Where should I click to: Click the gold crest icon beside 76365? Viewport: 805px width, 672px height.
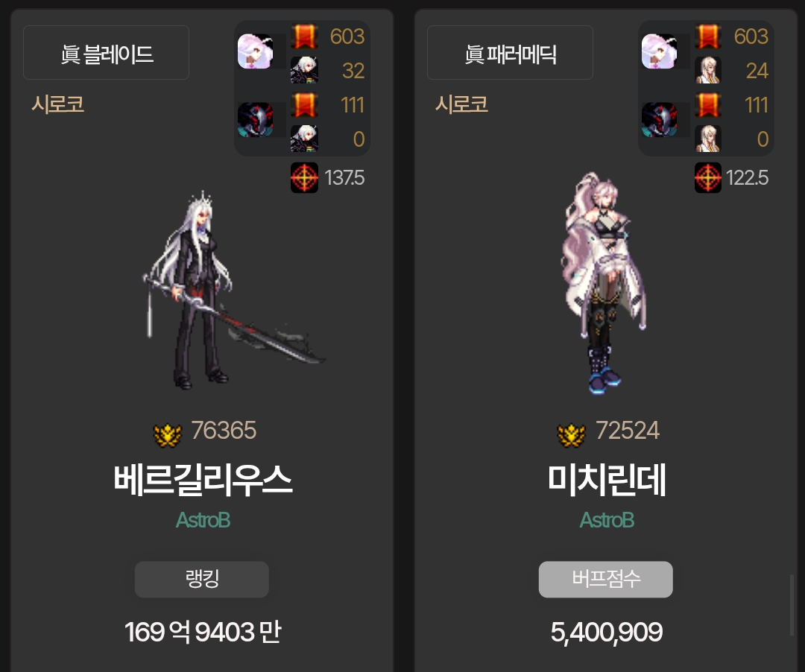point(168,434)
